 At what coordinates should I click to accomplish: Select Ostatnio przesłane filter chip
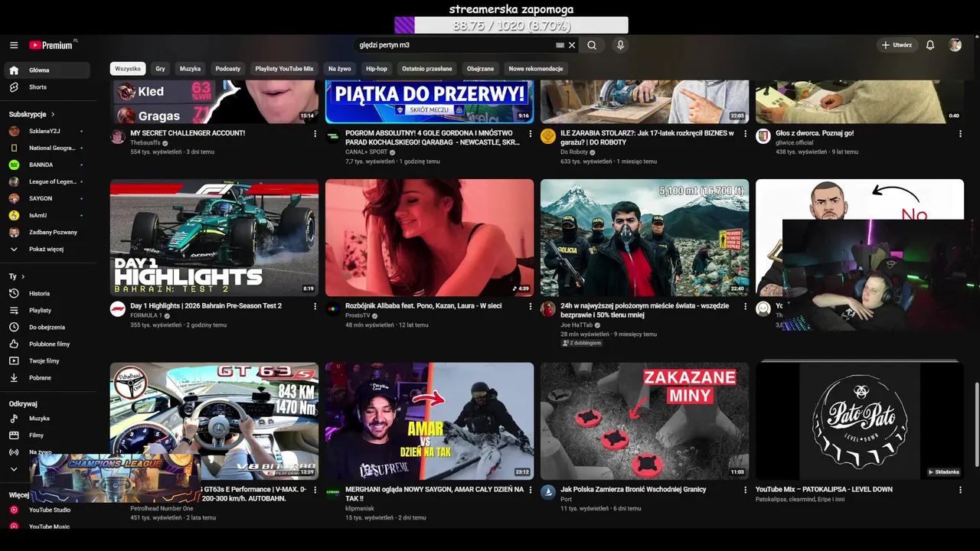coord(427,69)
